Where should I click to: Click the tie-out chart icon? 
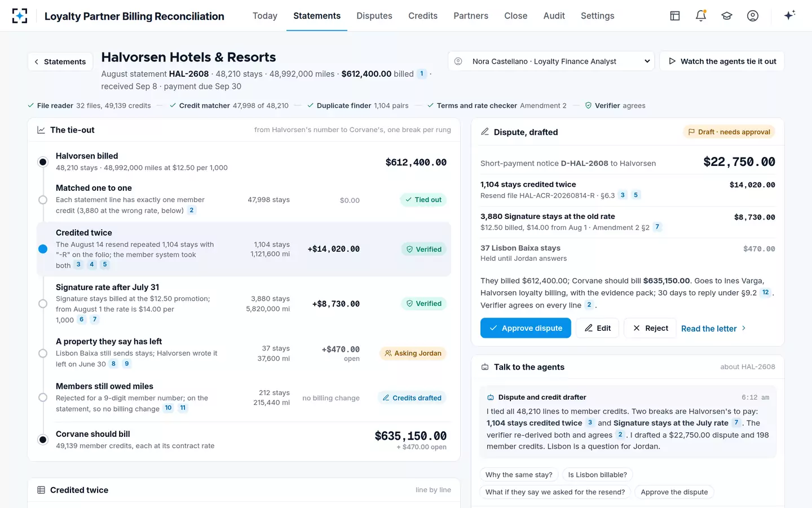coord(41,130)
